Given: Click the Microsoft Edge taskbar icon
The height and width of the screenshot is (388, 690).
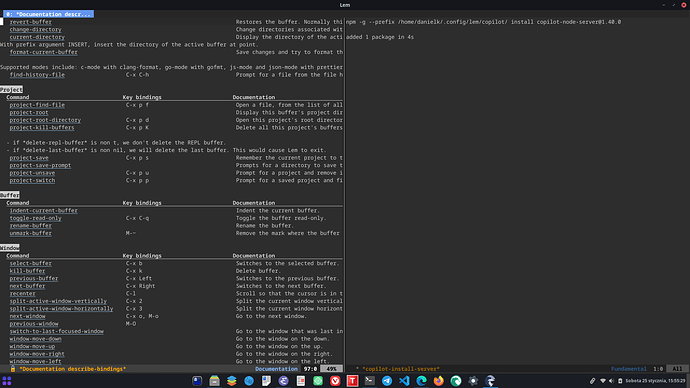Looking at the screenshot, I should tap(421, 381).
